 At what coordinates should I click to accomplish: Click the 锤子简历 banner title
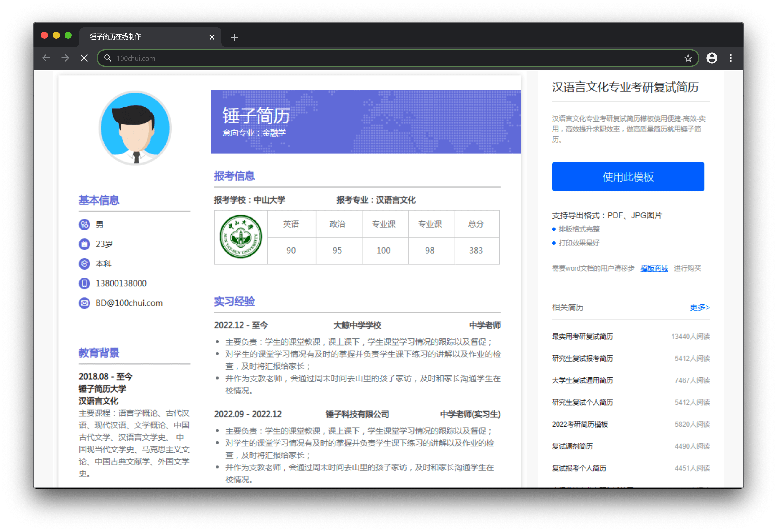(256, 116)
